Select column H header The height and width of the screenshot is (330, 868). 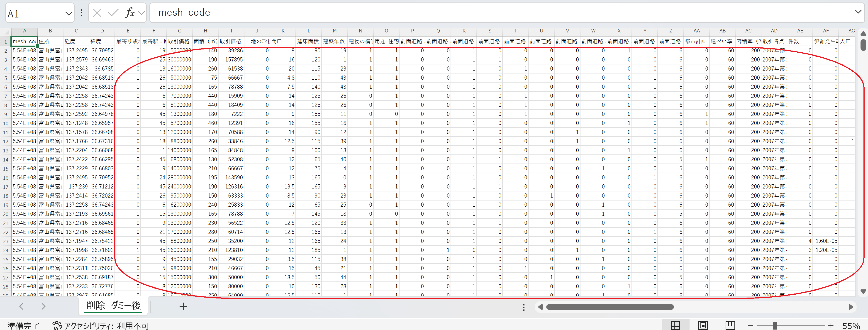tap(205, 31)
